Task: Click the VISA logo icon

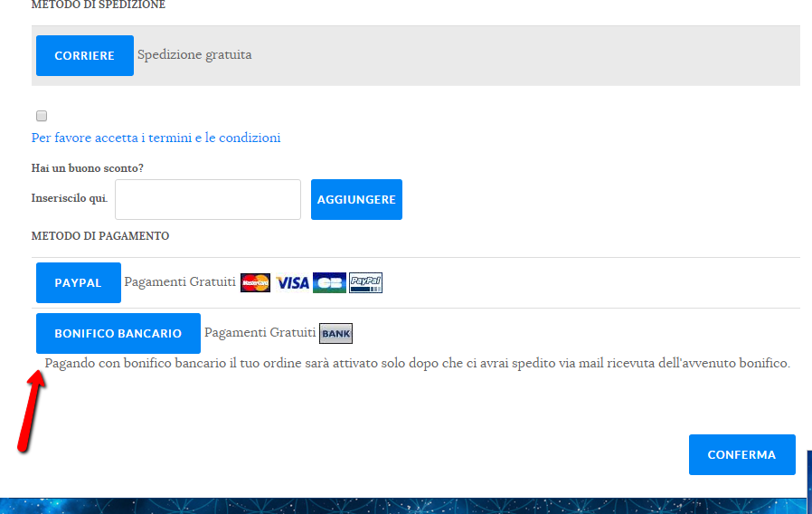Action: (x=293, y=283)
